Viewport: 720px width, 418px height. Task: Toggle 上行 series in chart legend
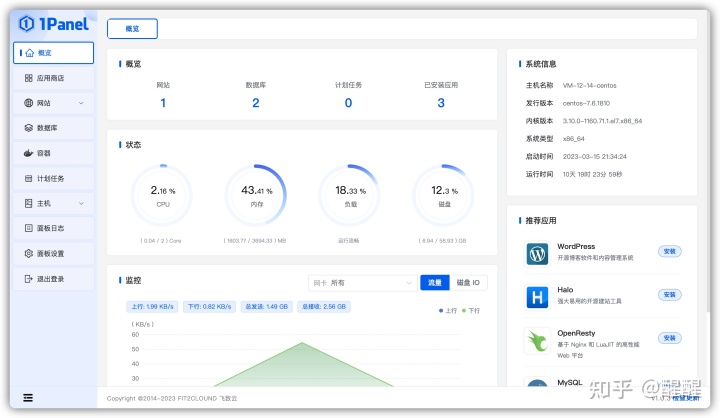point(448,311)
